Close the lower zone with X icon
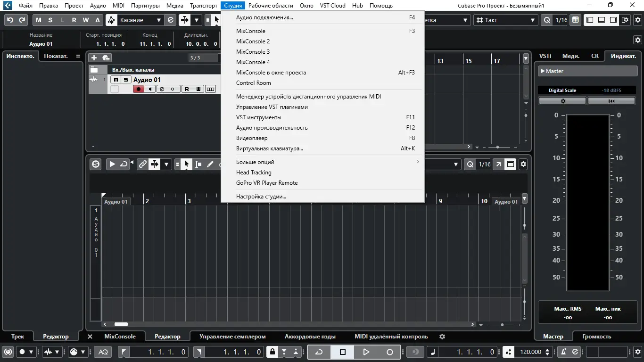Viewport: 644px width, 362px height. coord(90,337)
